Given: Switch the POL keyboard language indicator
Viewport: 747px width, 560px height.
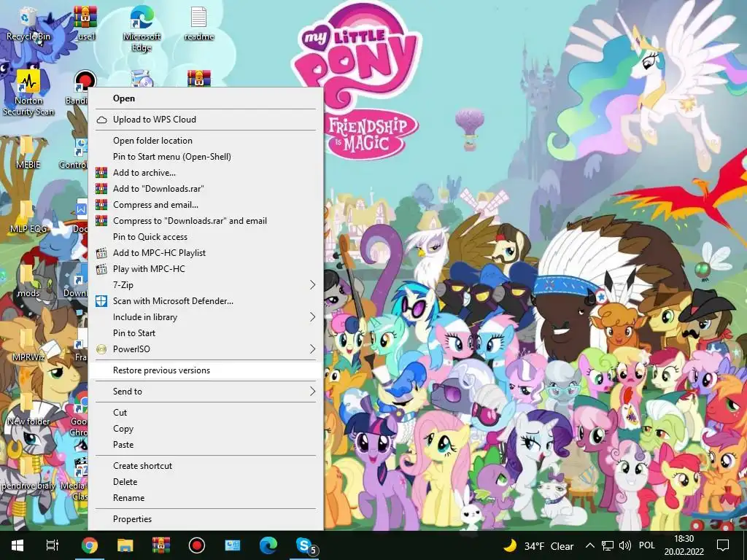Looking at the screenshot, I should click(646, 545).
